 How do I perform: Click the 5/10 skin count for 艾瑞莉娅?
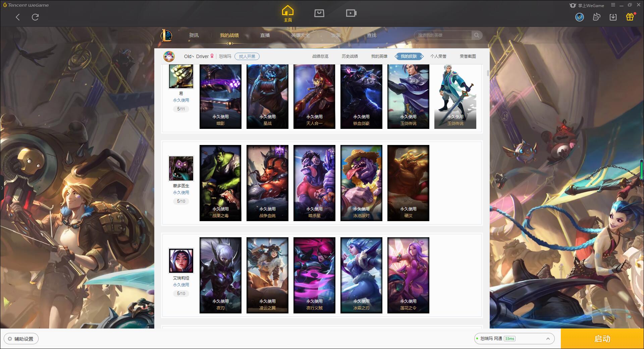(181, 294)
